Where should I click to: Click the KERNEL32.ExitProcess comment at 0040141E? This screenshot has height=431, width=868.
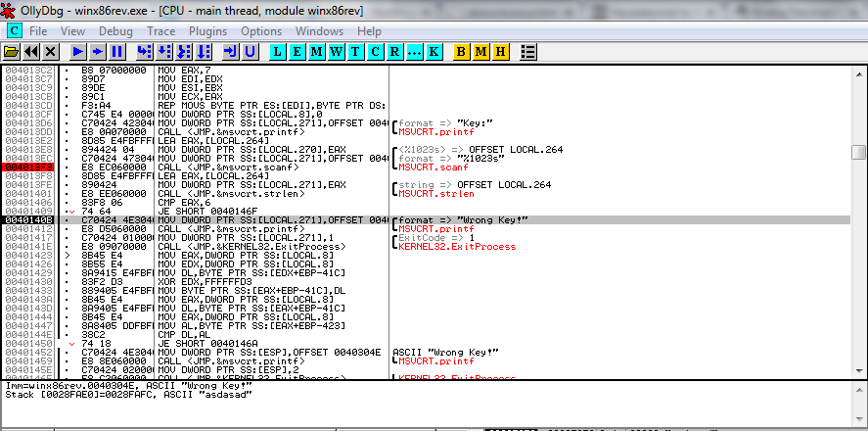(457, 247)
